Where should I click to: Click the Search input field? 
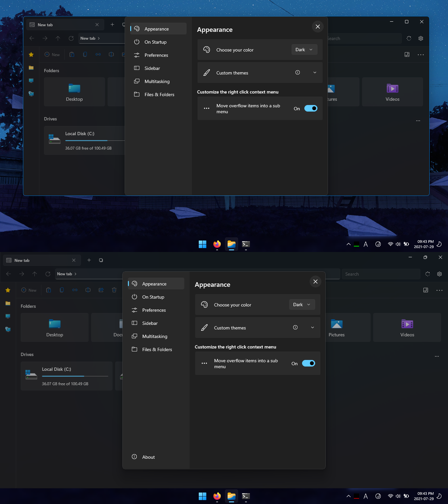click(380, 274)
